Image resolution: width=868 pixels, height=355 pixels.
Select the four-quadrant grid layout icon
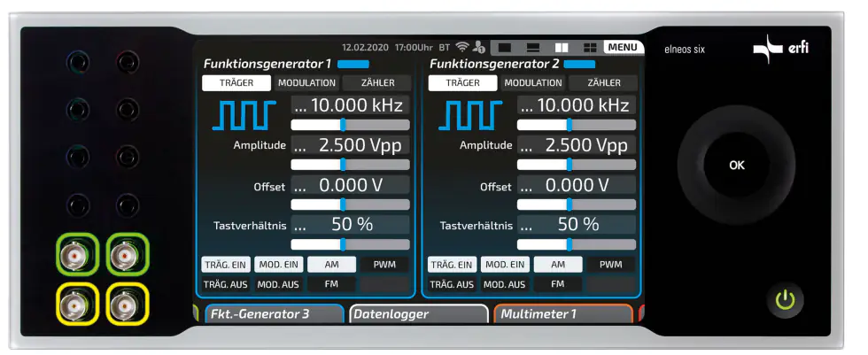point(589,47)
